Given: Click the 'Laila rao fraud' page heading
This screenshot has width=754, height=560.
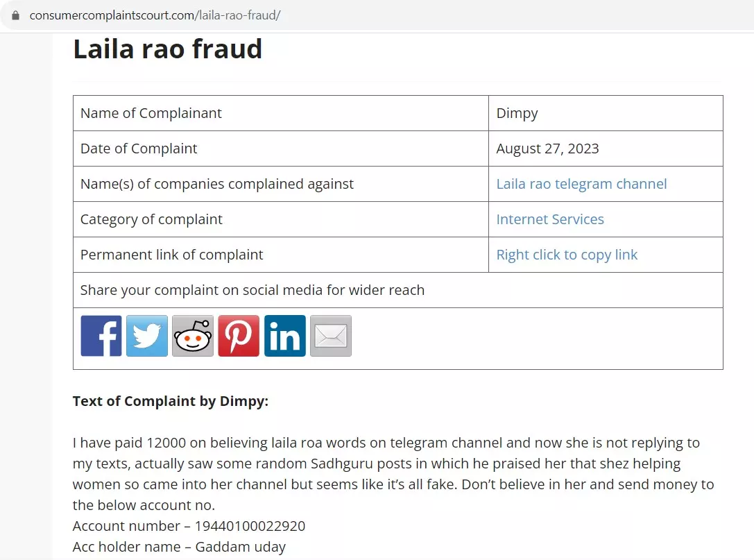Looking at the screenshot, I should 167,49.
